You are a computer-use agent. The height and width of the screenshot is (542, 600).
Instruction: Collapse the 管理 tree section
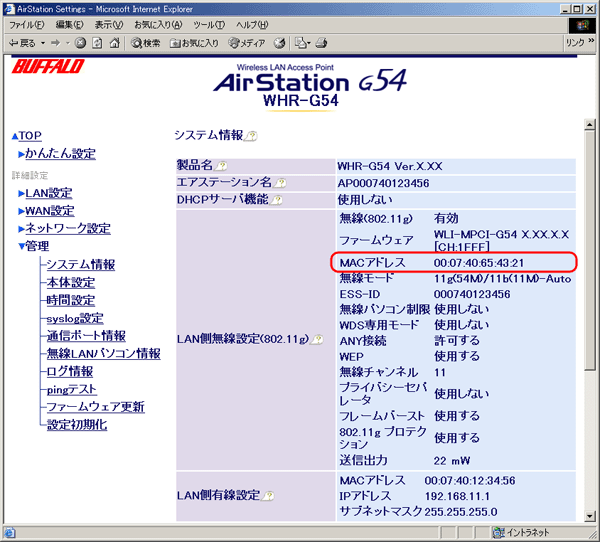21,246
